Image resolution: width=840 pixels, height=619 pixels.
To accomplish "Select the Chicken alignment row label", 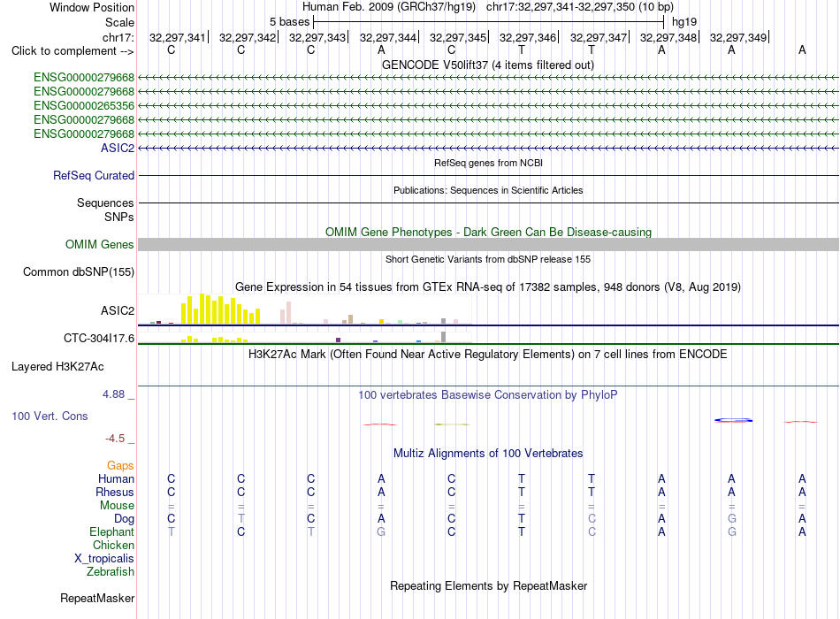I will (x=113, y=545).
